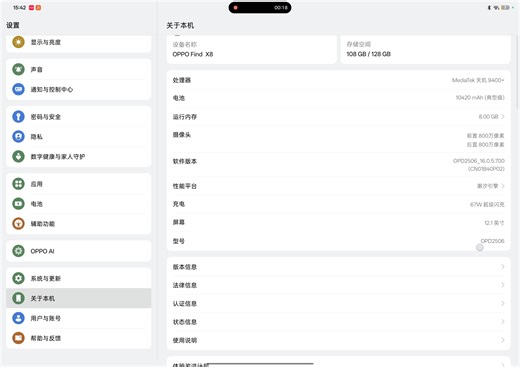Viewport: 520px width, 367px height.
Task: Tap the Sound (声音) bell icon
Action: (x=18, y=69)
